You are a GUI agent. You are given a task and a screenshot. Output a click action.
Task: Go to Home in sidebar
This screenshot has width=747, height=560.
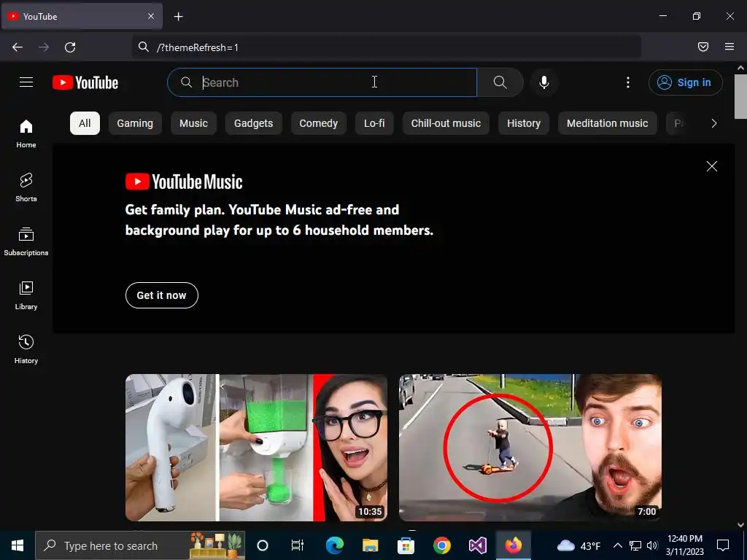pos(26,134)
